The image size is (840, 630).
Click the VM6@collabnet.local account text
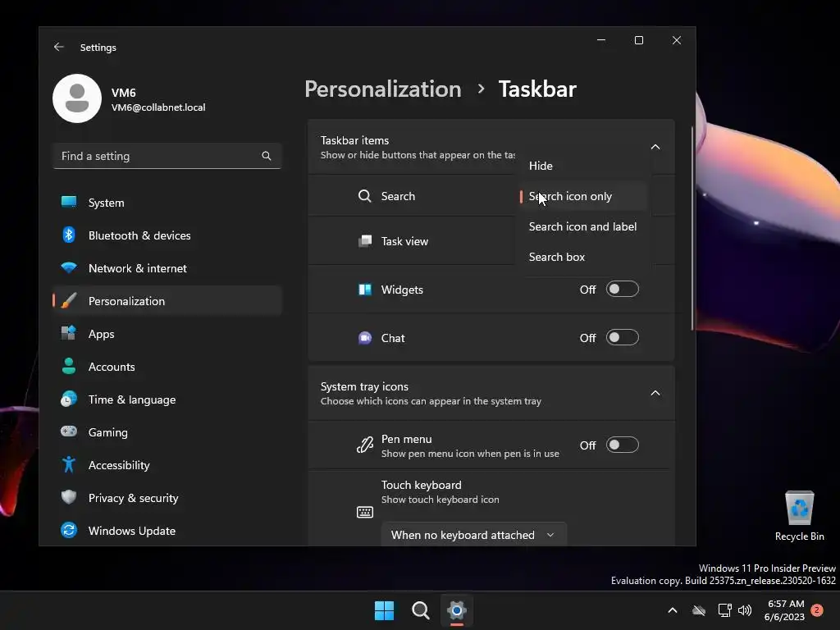158,107
